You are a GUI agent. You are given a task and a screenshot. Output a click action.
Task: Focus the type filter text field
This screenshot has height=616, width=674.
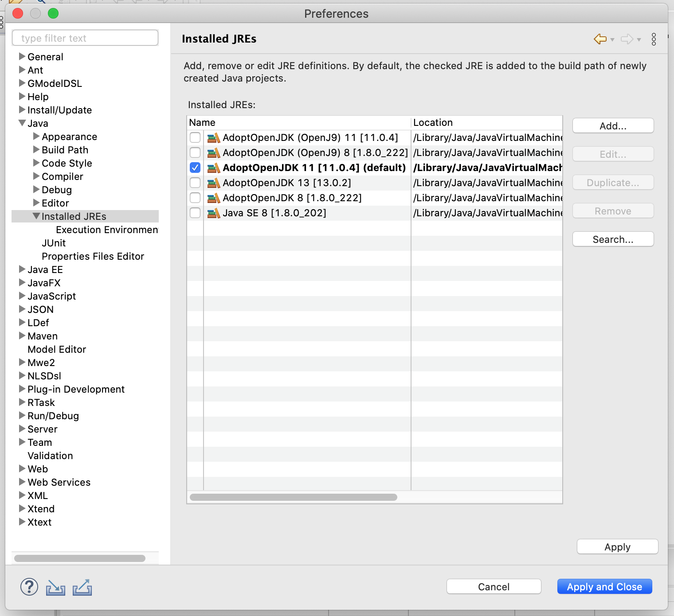point(85,38)
